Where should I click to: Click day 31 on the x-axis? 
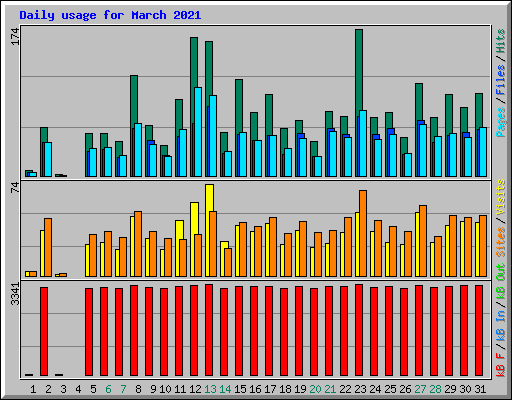[x=480, y=389]
